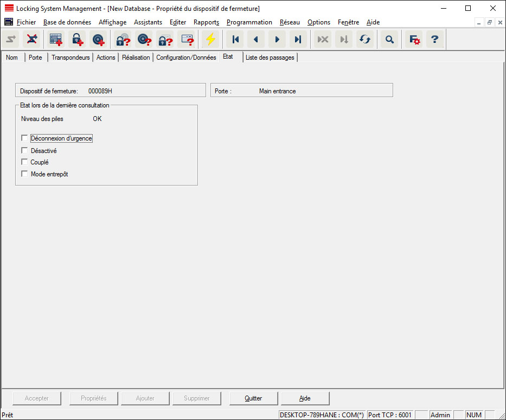506x420 pixels.
Task: Jump to last record arrow icon
Action: tap(298, 40)
